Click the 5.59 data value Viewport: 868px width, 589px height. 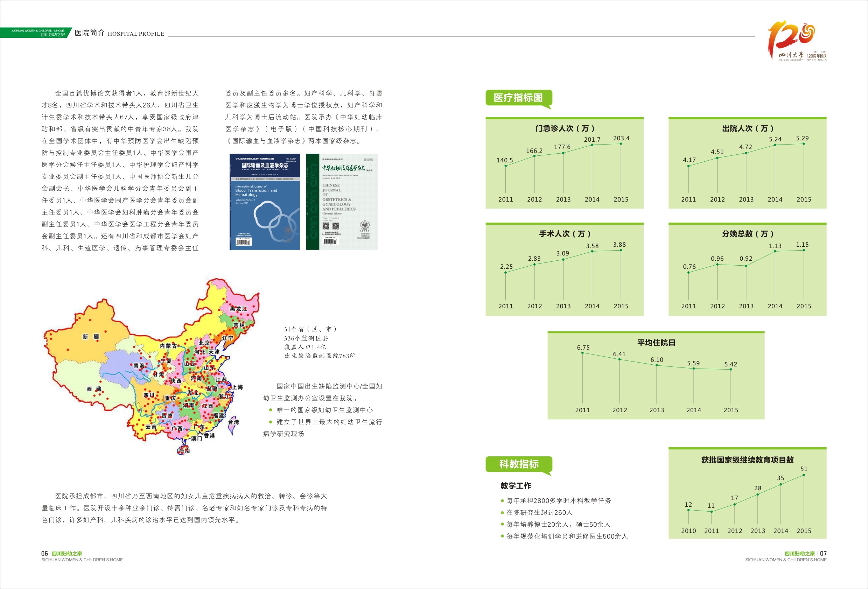point(693,363)
